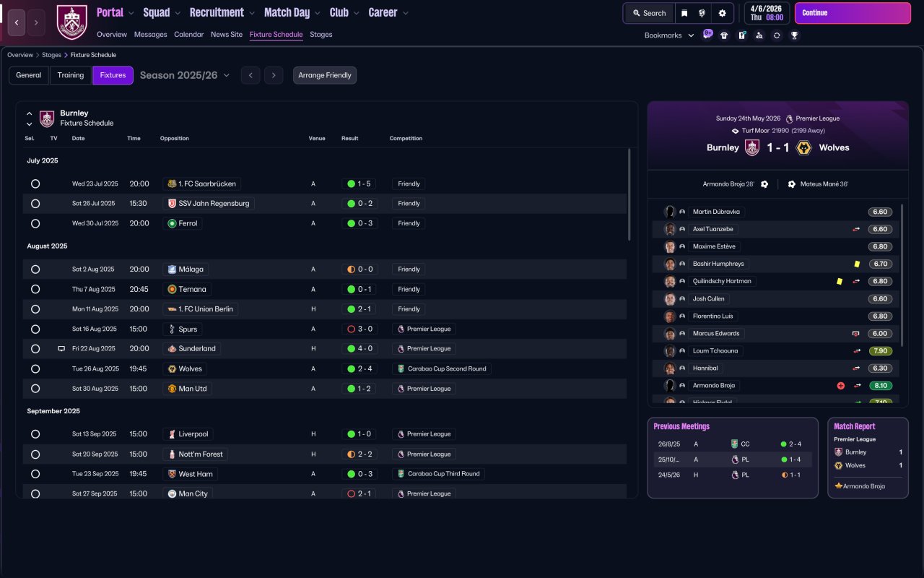Switch to the Calendar tab
This screenshot has height=578, width=924.
(x=189, y=34)
